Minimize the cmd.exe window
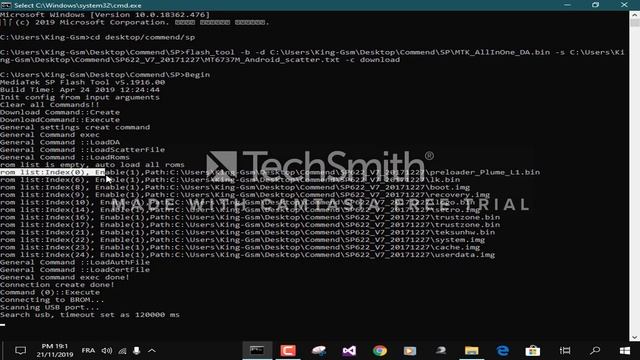This screenshot has width=640, height=360. 567,5
